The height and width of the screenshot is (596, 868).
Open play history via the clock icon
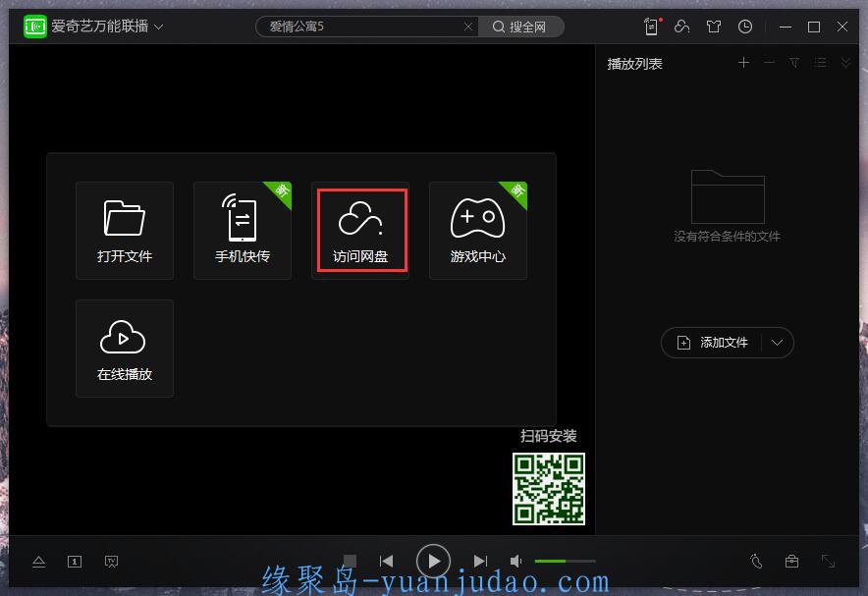745,27
